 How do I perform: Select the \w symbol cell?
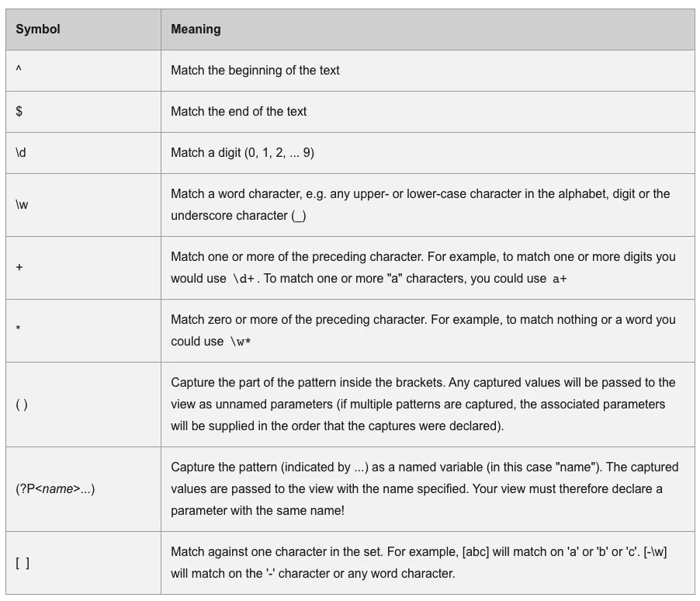point(22,205)
